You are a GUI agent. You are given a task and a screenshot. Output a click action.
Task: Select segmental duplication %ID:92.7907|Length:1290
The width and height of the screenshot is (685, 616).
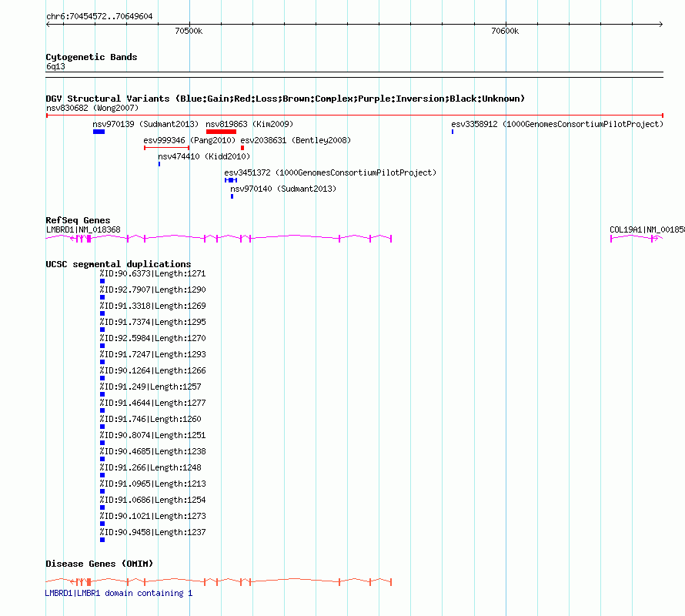[152, 290]
